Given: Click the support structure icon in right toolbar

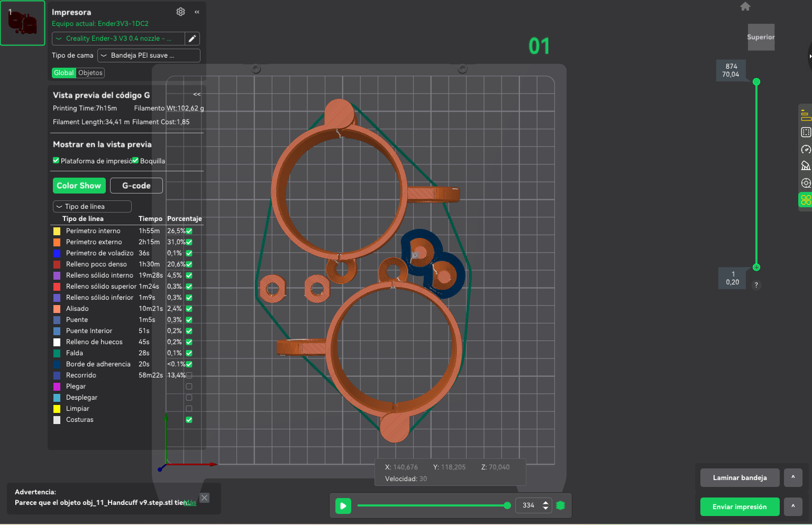Looking at the screenshot, I should click(806, 166).
